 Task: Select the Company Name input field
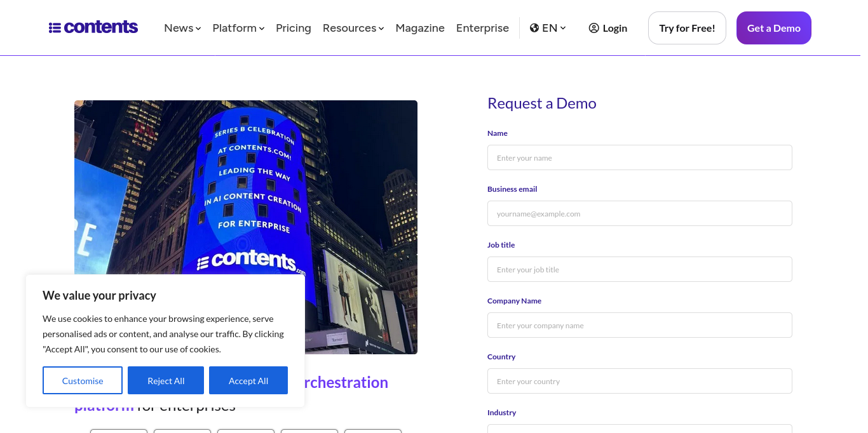coord(639,325)
